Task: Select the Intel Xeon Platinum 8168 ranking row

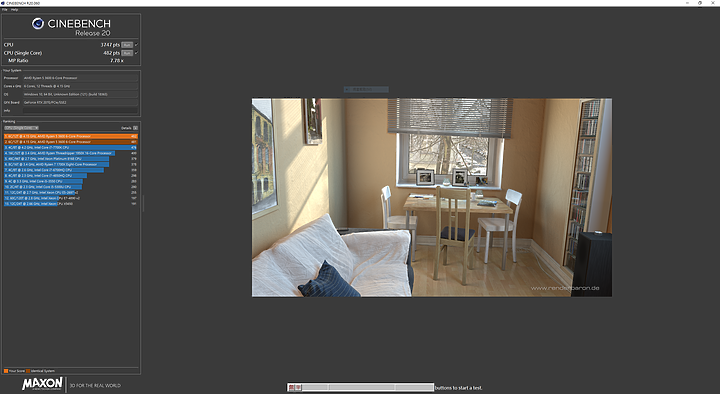Action: pos(71,159)
